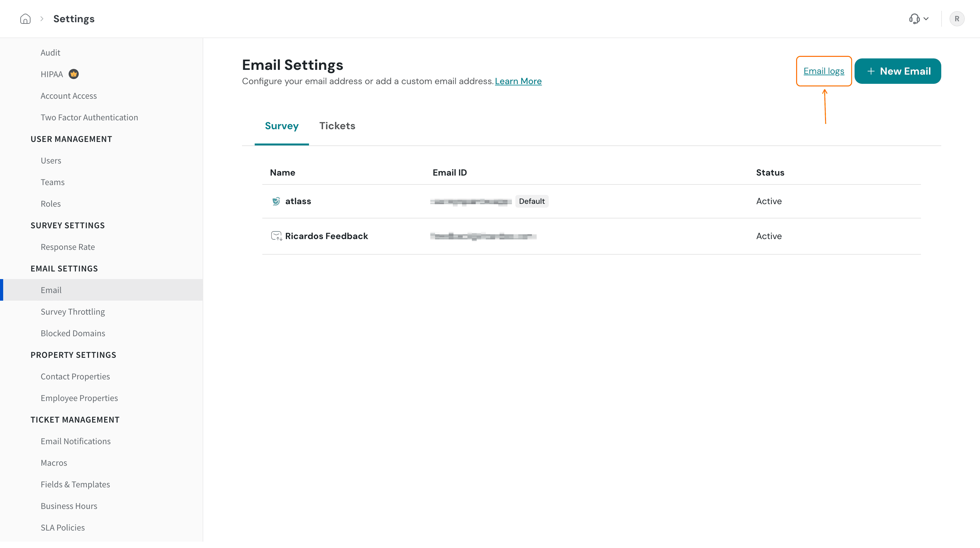Select Account Access in sidebar

point(69,96)
